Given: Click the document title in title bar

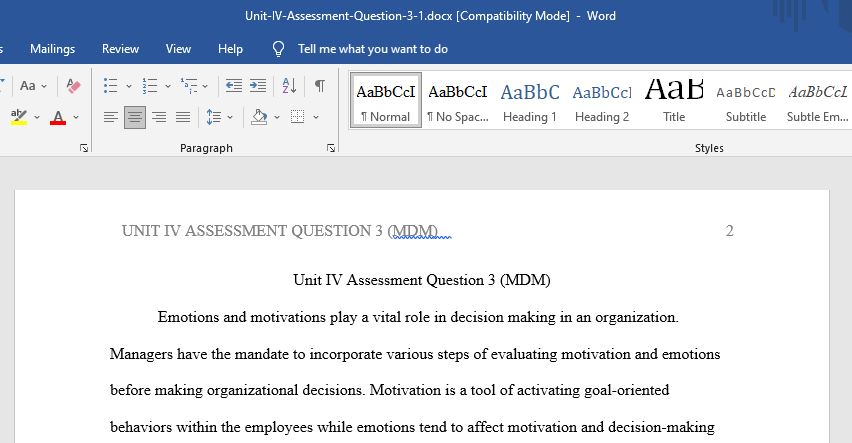Looking at the screenshot, I should 430,16.
